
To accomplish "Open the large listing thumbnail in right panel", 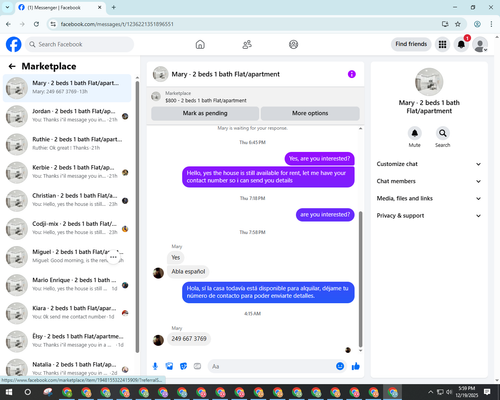I will (429, 82).
